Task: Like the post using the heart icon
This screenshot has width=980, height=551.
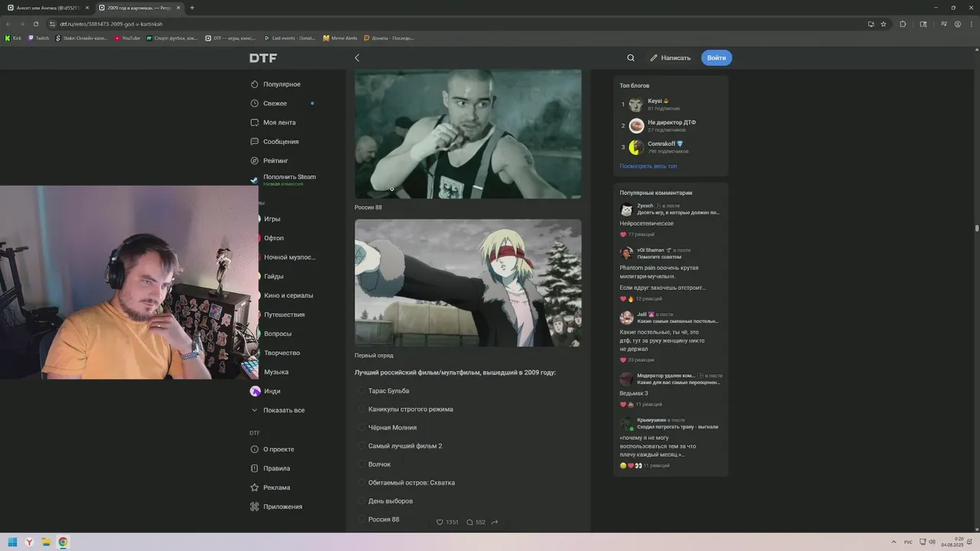Action: [x=439, y=522]
